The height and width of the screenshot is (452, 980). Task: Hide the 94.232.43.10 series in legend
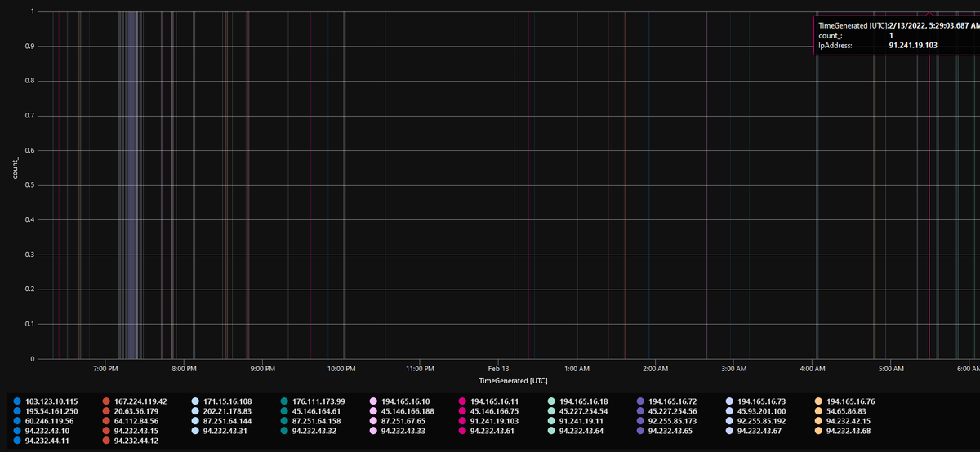pos(42,431)
